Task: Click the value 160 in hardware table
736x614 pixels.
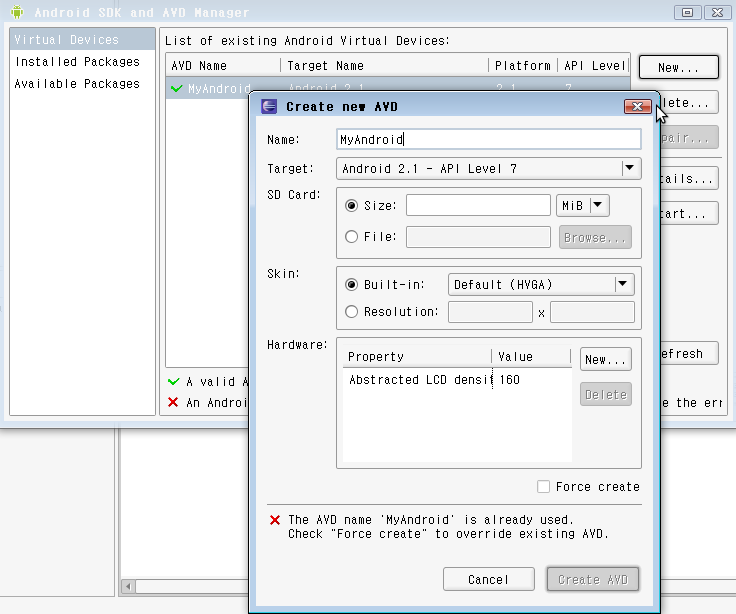Action: click(x=510, y=380)
